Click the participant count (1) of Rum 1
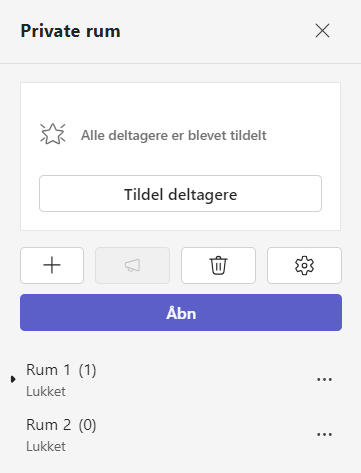 (x=87, y=370)
